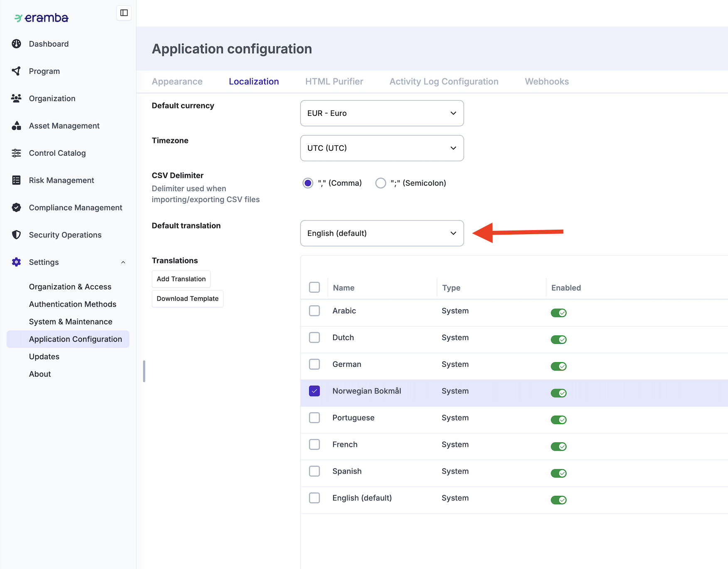
Task: Click the Organization people icon
Action: point(16,98)
